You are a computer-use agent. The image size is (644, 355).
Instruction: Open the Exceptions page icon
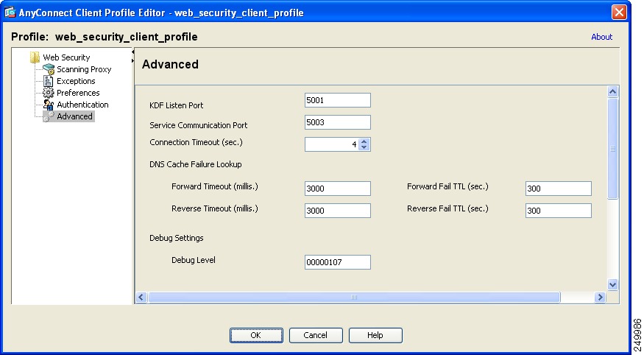[48, 81]
